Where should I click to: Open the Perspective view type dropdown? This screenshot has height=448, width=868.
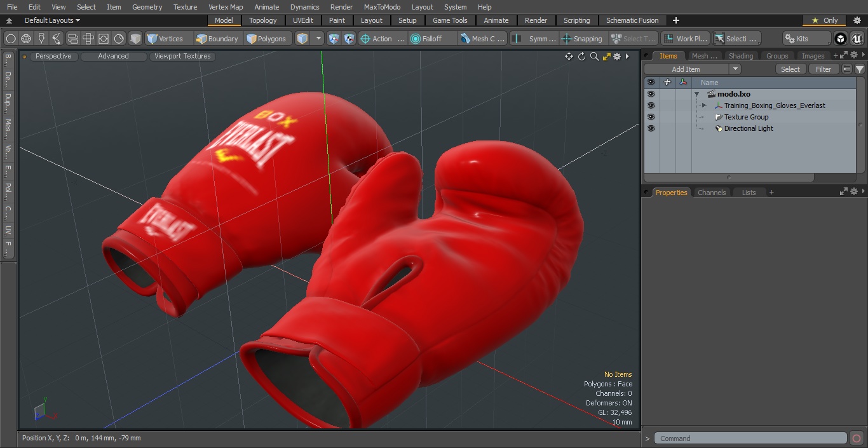pyautogui.click(x=53, y=56)
